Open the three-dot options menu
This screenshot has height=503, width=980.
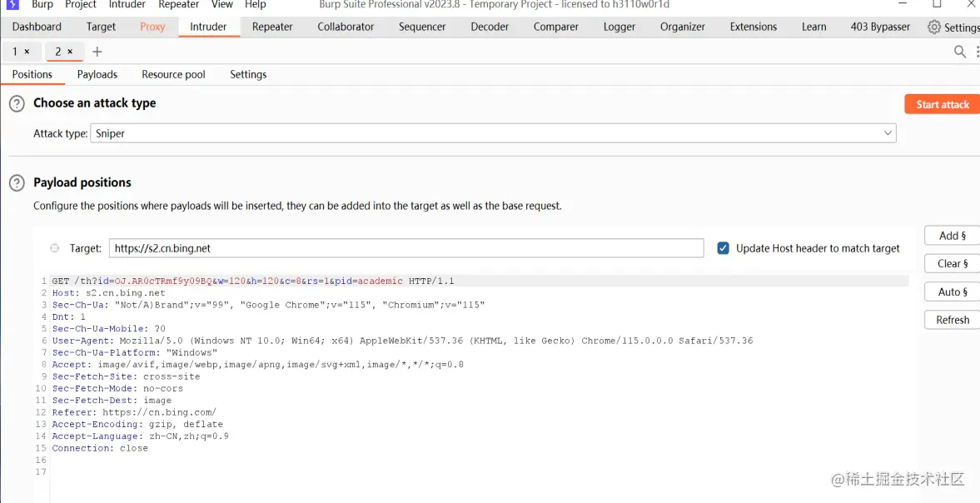(x=977, y=52)
